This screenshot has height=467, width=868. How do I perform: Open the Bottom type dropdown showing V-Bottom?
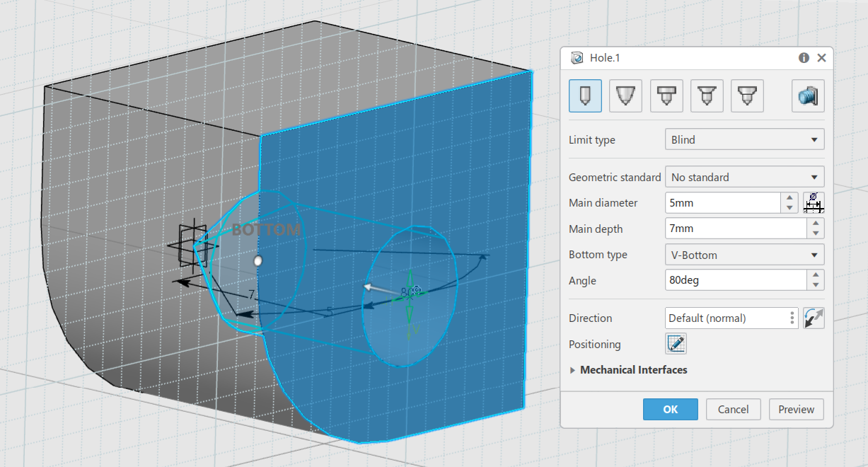click(x=745, y=255)
